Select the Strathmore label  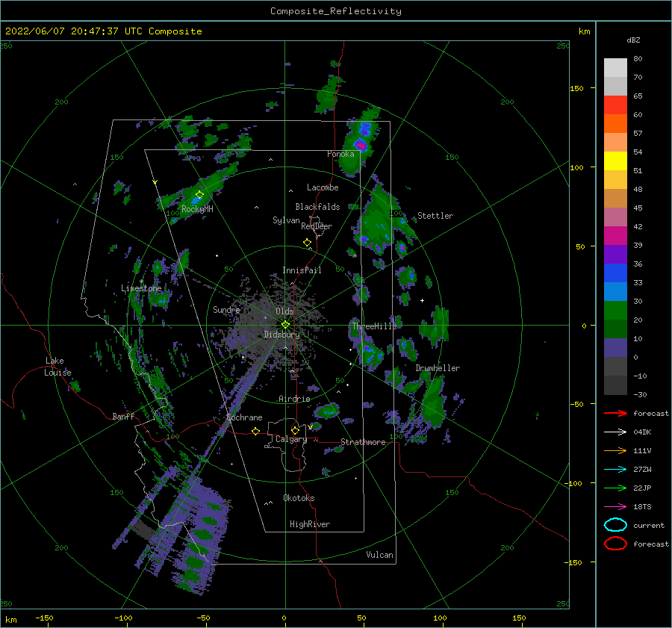(363, 442)
